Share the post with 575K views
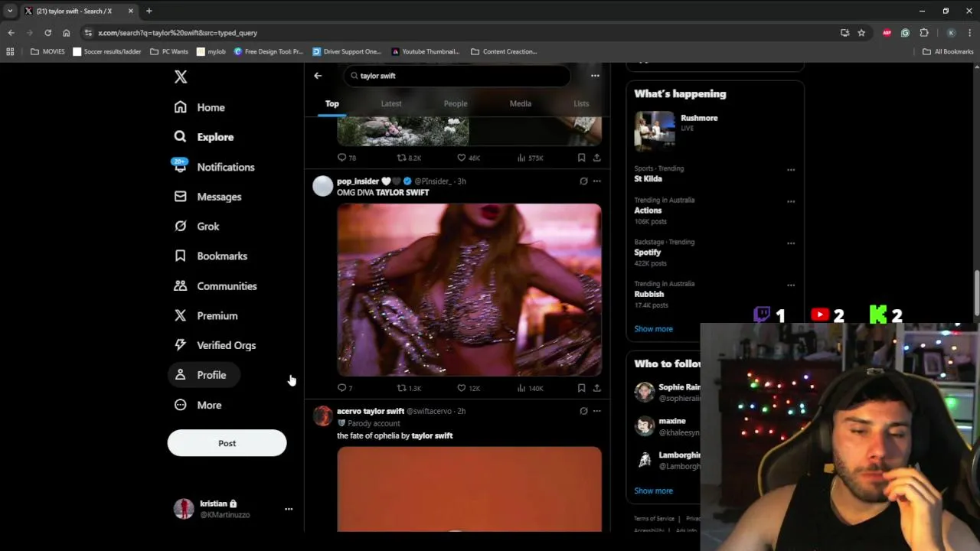Screen dimensions: 980x551 pyautogui.click(x=596, y=158)
